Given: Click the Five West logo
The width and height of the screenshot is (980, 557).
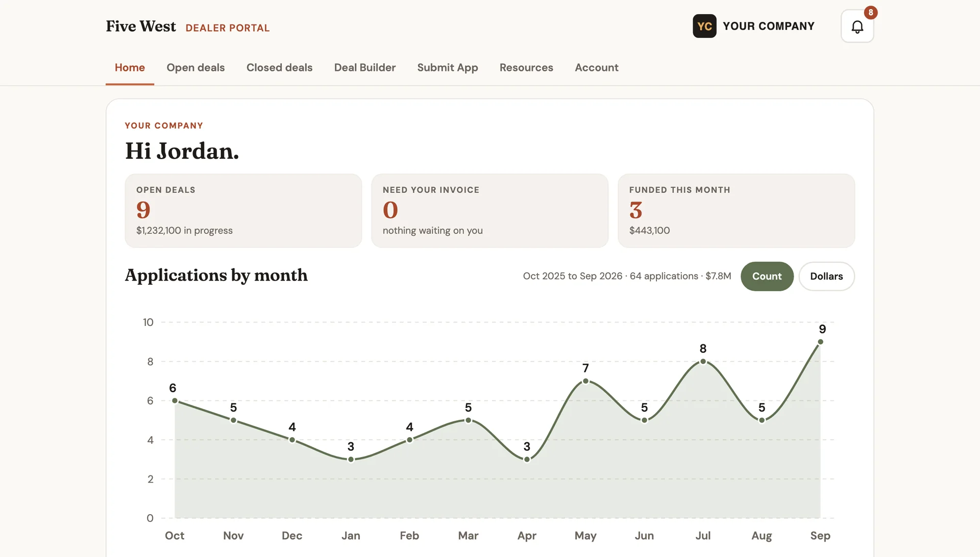Looking at the screenshot, I should click(141, 27).
